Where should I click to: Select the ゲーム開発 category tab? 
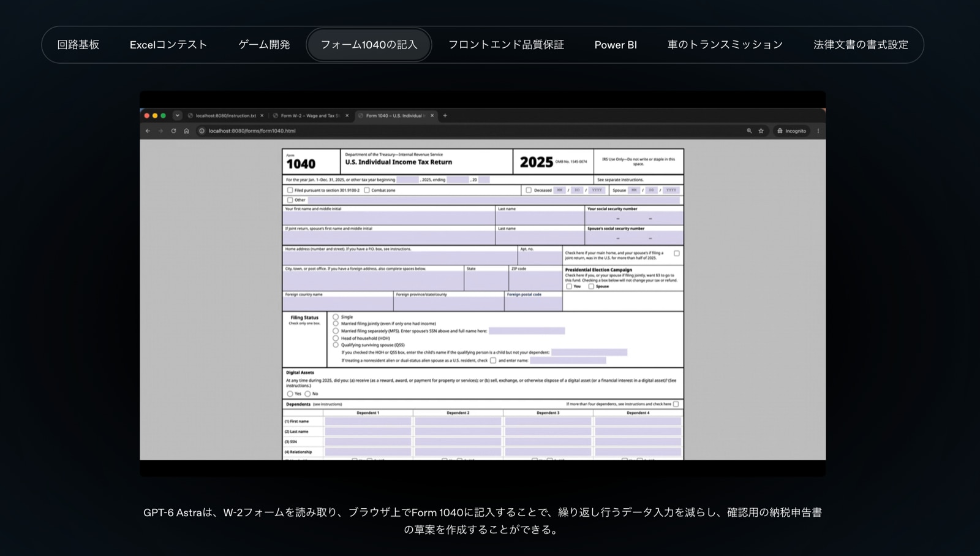[264, 45]
